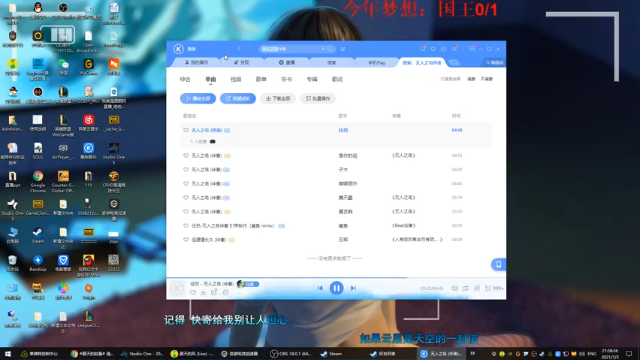
Task: Mute the volume with the speaker icon
Action: (x=454, y=288)
